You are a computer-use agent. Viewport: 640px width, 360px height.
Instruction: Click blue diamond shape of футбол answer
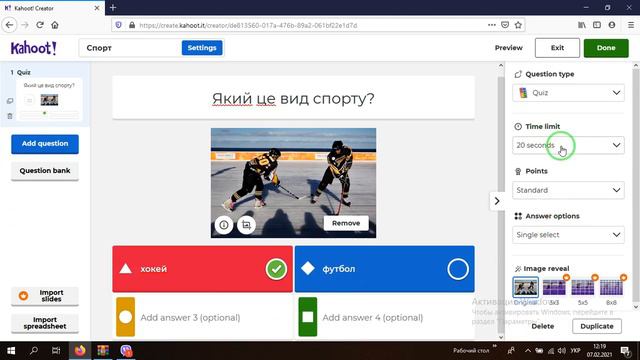tap(308, 269)
